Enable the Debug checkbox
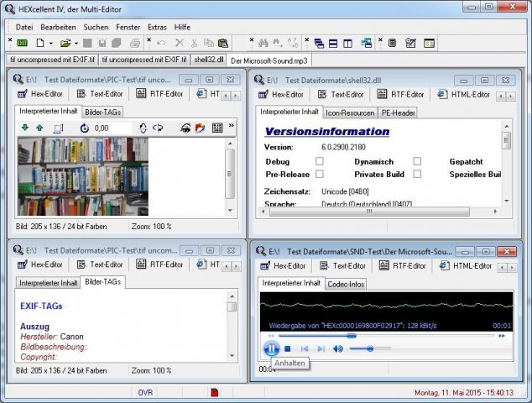The image size is (532, 403). [x=319, y=161]
